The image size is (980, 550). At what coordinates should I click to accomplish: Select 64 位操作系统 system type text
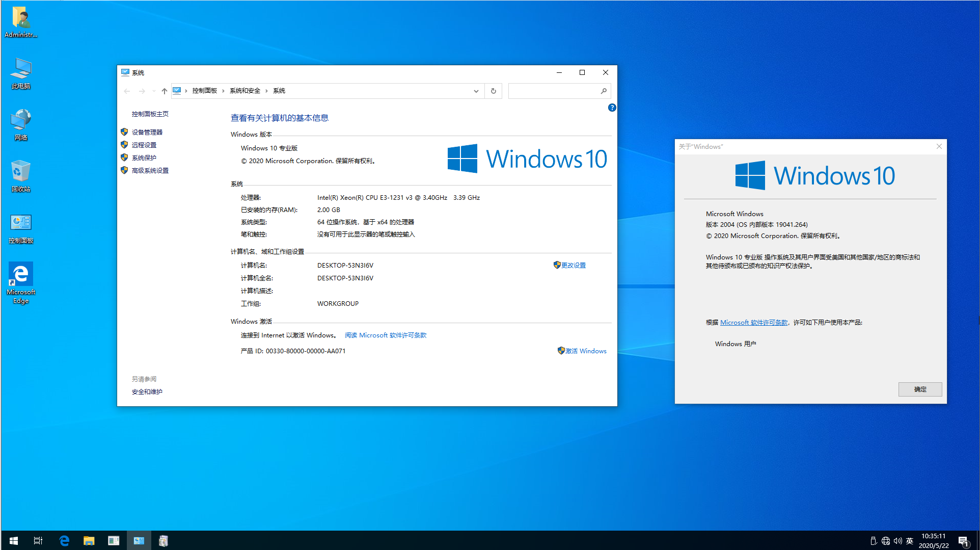pyautogui.click(x=365, y=222)
